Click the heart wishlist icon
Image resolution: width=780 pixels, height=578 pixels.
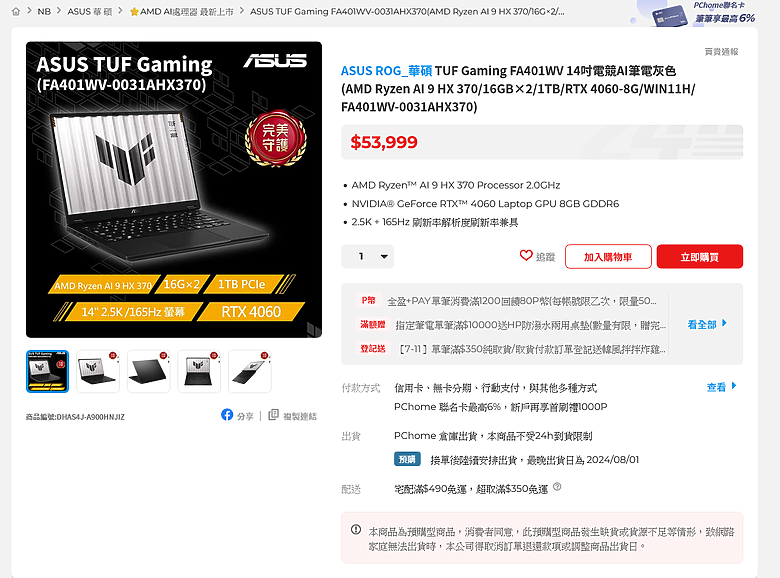point(526,256)
